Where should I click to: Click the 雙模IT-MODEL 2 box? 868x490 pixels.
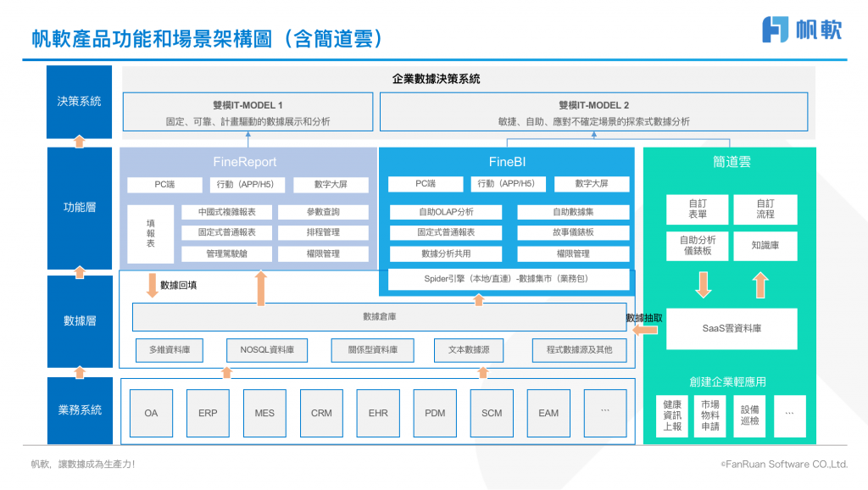coord(593,112)
